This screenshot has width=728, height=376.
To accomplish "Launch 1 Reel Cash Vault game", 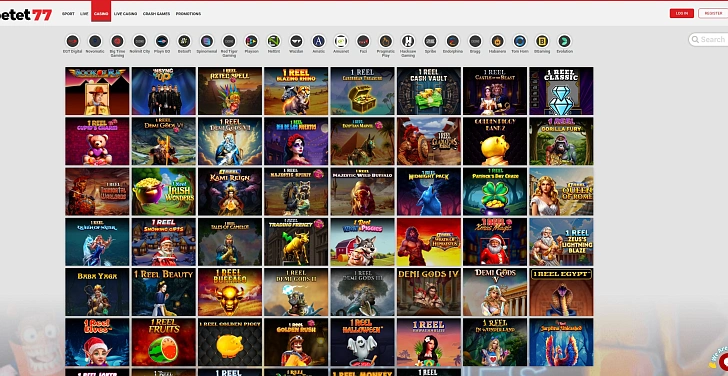I will 429,91.
